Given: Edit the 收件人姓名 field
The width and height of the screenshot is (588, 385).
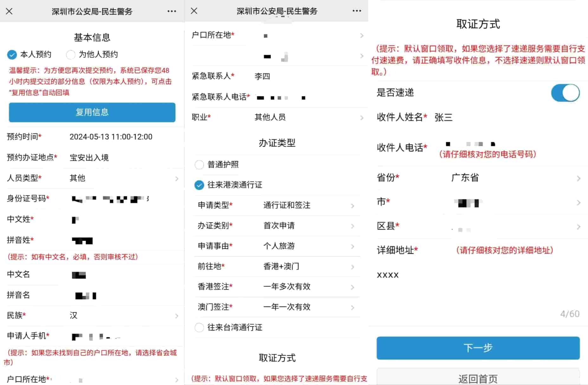Looking at the screenshot, I should tap(504, 118).
